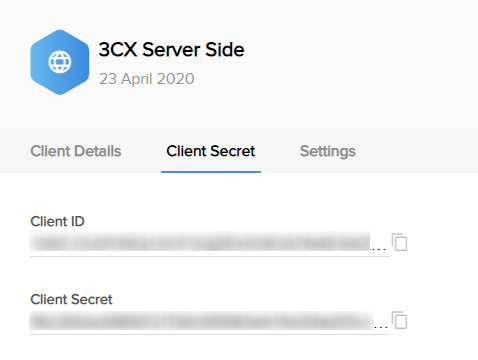
Task: Click the 3CX Server Side title
Action: pyautogui.click(x=171, y=50)
